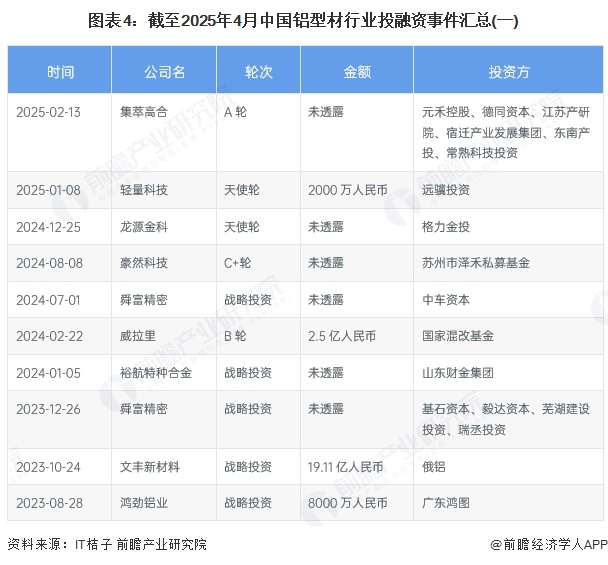The height and width of the screenshot is (565, 608).
Task: Select the date 2024-01-05
Action: point(48,373)
